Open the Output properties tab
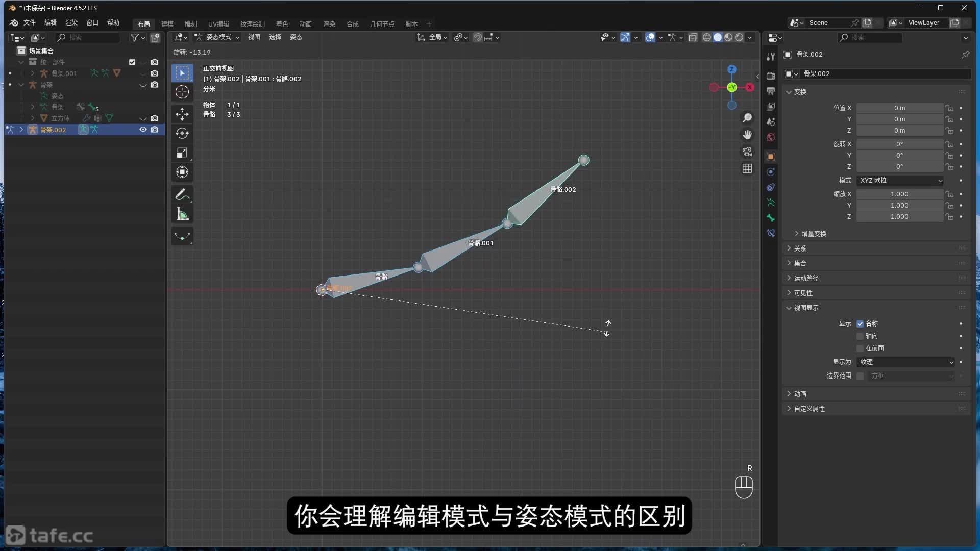The height and width of the screenshot is (551, 980). pyautogui.click(x=771, y=91)
